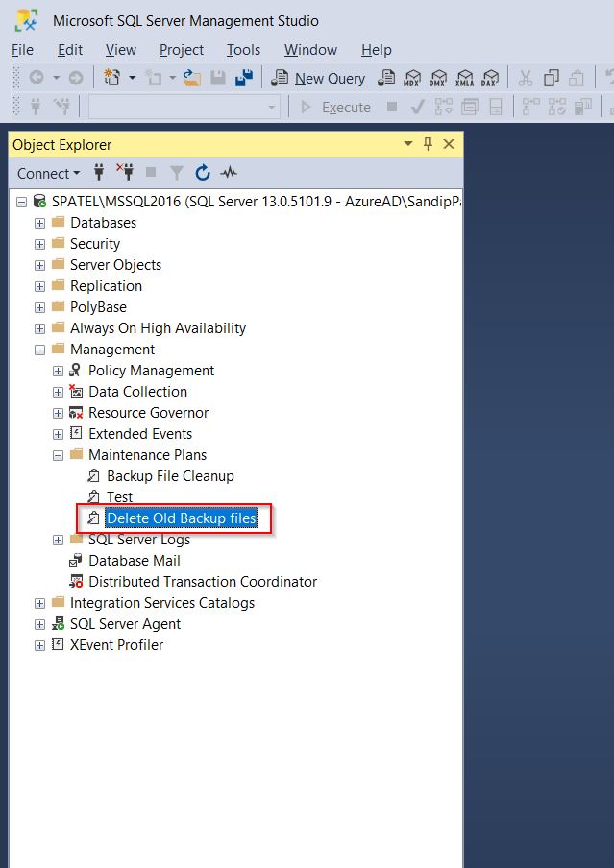Viewport: 614px width, 868px height.
Task: Click the Cut scissors icon
Action: (x=526, y=78)
